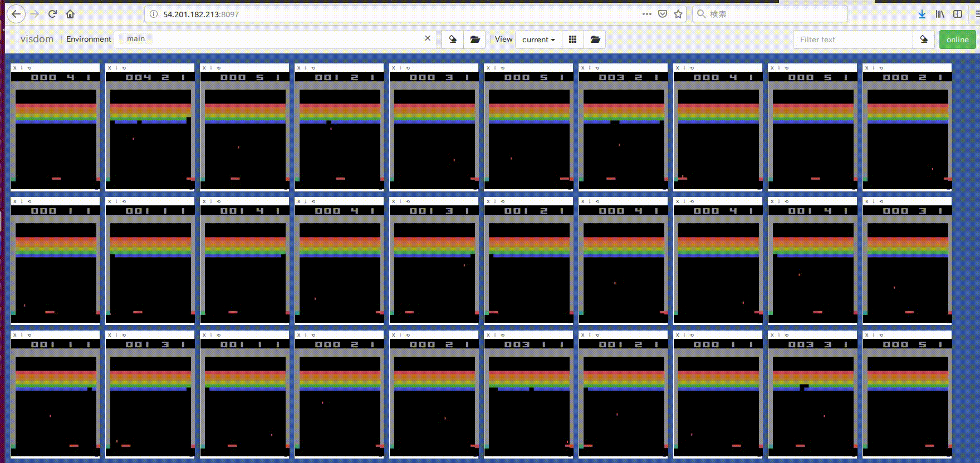Viewport: 980px width, 463px height.
Task: Close the pane showing score 003 3 1
Action: tap(772, 335)
